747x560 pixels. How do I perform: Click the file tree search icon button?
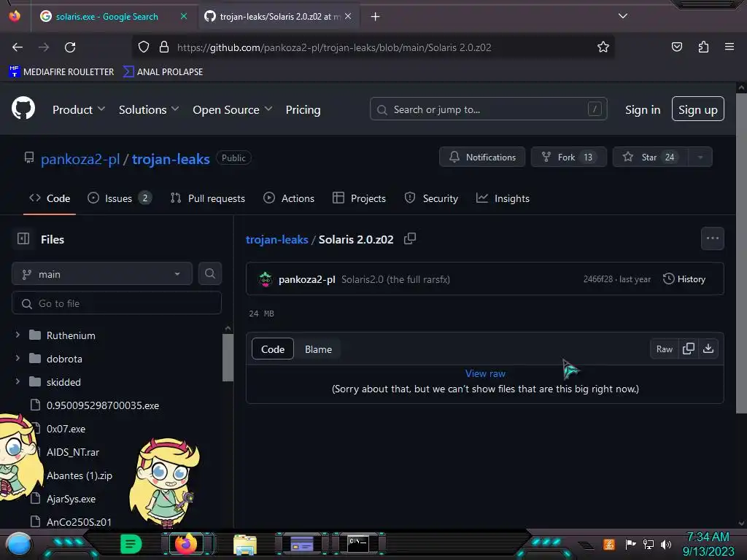tap(210, 274)
